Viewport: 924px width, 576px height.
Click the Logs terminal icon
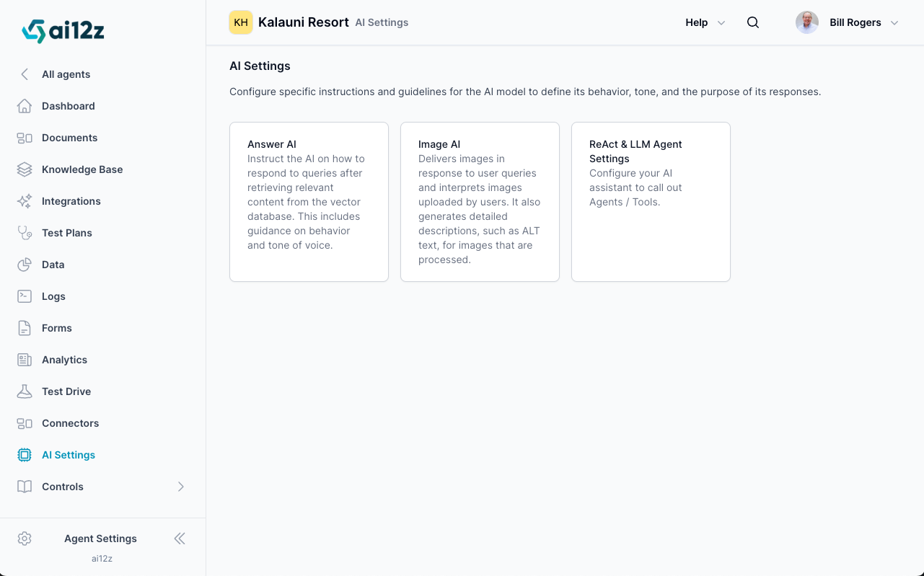click(25, 296)
